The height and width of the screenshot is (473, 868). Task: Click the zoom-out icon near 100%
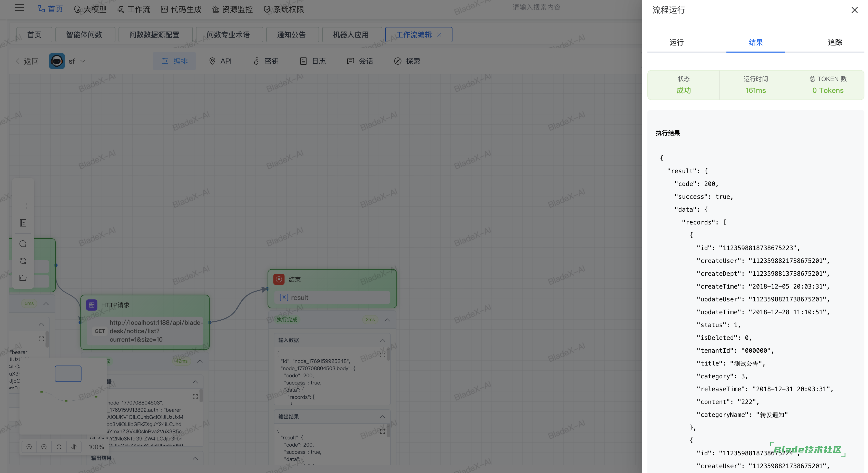coord(44,447)
